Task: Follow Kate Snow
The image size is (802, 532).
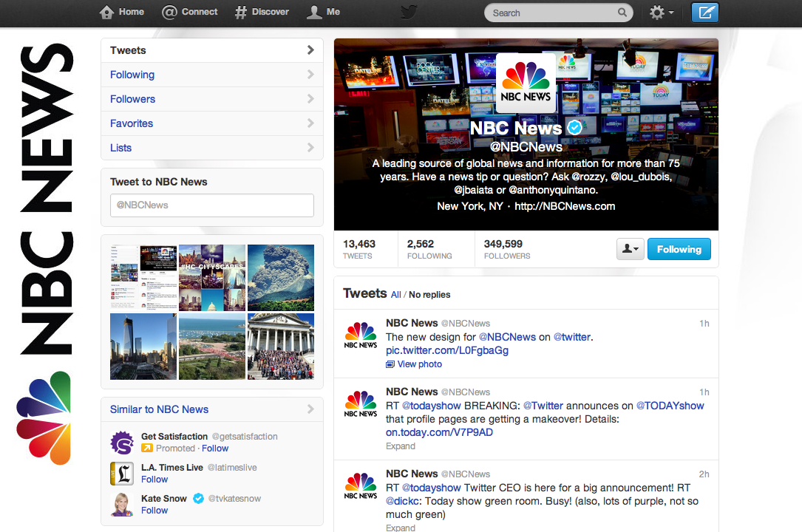Action: (x=154, y=511)
